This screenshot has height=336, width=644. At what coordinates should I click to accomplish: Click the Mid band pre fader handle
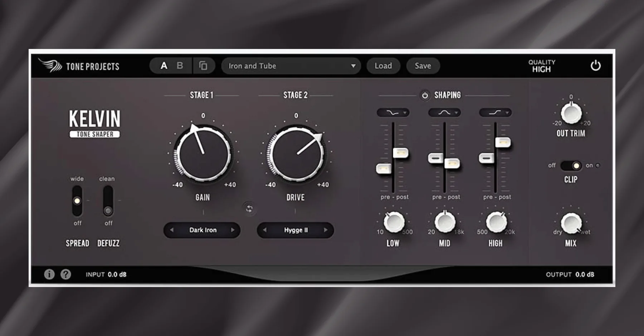point(435,158)
